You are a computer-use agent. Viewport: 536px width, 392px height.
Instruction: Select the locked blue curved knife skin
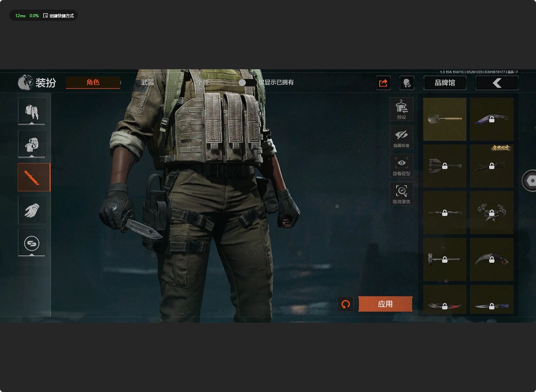point(492,119)
